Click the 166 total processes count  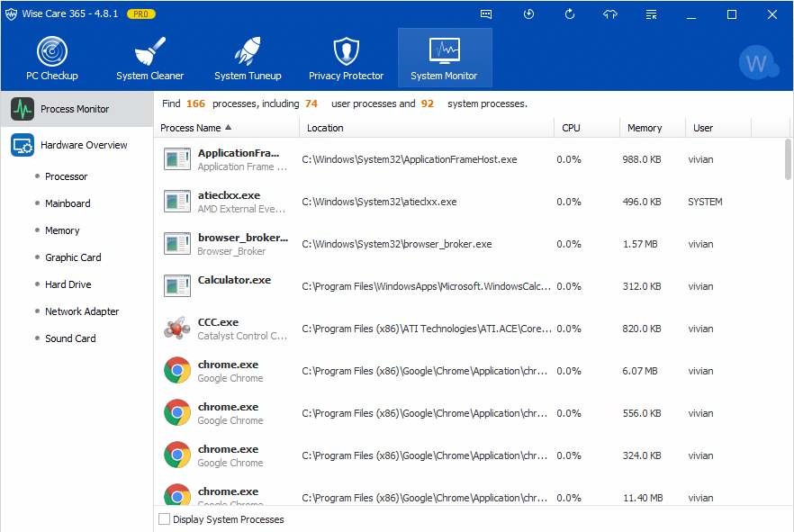click(x=195, y=104)
